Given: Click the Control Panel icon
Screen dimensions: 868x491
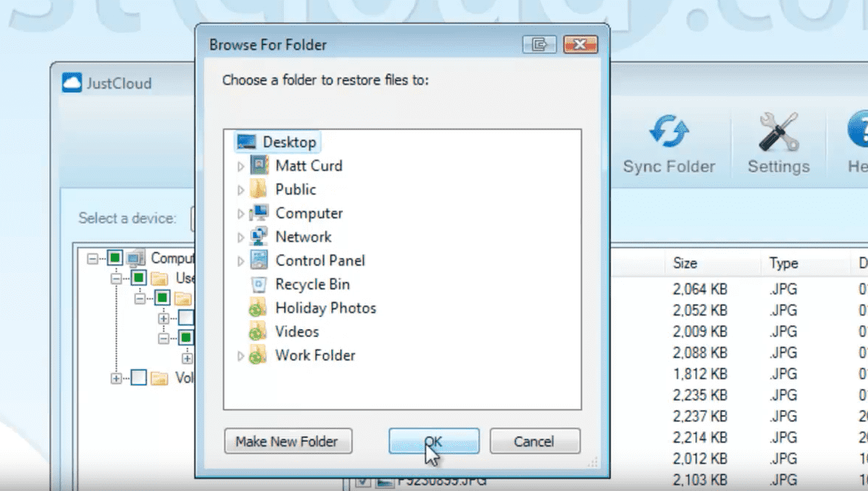Looking at the screenshot, I should [x=259, y=261].
